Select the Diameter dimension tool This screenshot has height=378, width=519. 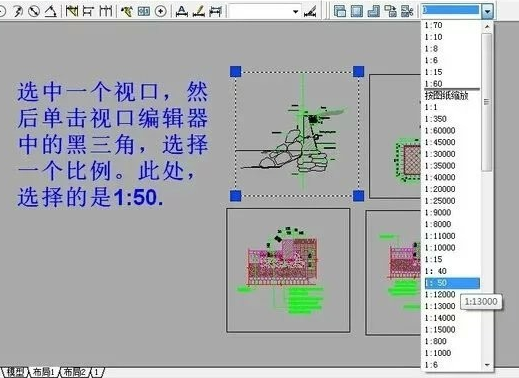[x=34, y=11]
